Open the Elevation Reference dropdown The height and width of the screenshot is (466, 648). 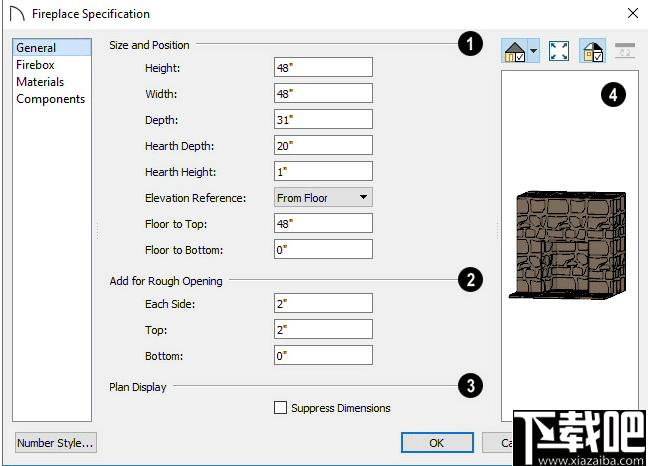click(x=323, y=197)
